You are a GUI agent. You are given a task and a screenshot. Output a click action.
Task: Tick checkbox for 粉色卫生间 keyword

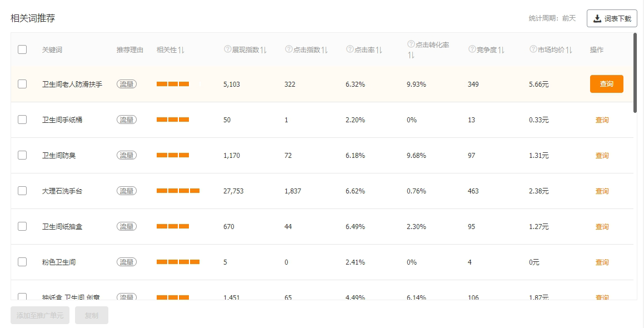[22, 262]
